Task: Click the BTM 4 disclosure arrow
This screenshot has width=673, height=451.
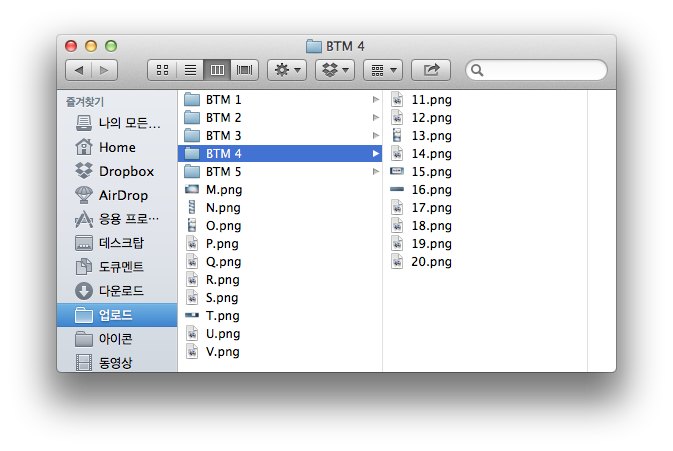Action: 376,154
